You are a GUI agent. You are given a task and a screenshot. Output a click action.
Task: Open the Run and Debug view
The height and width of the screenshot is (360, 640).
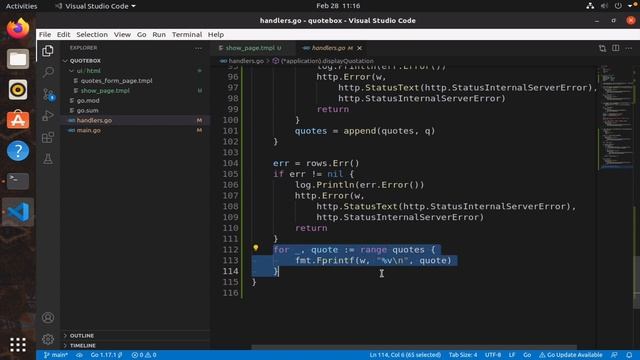click(x=48, y=116)
